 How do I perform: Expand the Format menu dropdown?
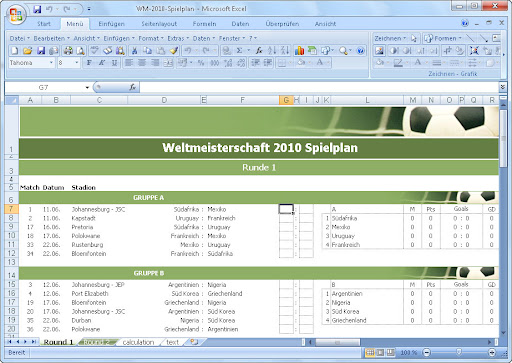coord(151,38)
